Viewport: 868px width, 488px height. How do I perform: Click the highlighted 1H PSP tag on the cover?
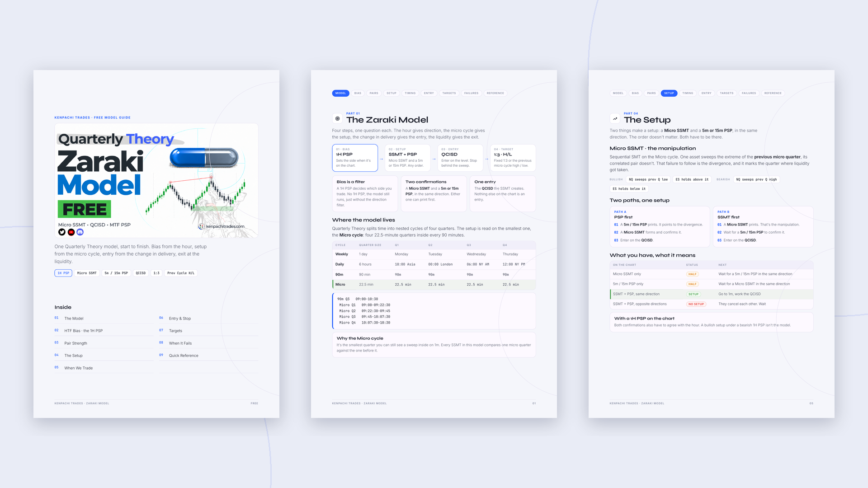point(63,273)
